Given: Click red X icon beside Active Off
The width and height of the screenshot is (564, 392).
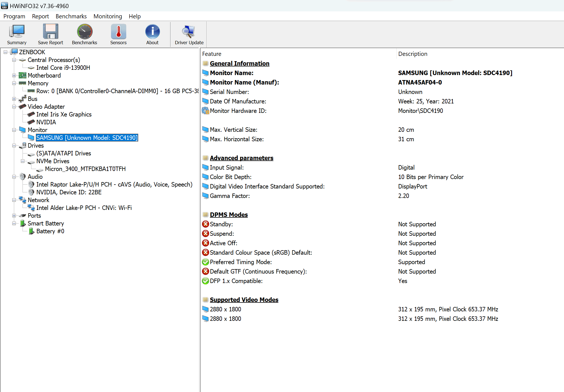Looking at the screenshot, I should tap(205, 243).
